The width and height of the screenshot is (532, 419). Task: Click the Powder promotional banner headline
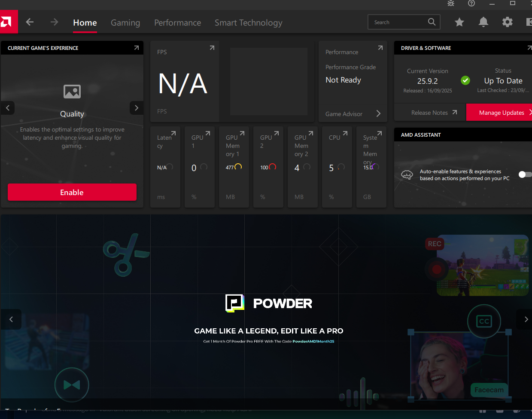(x=269, y=331)
